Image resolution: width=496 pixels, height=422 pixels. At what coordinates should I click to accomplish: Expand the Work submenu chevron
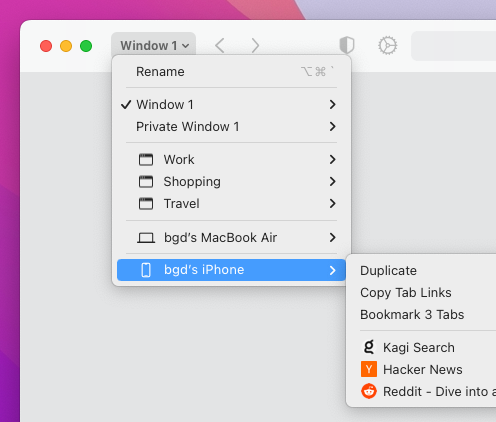(332, 160)
